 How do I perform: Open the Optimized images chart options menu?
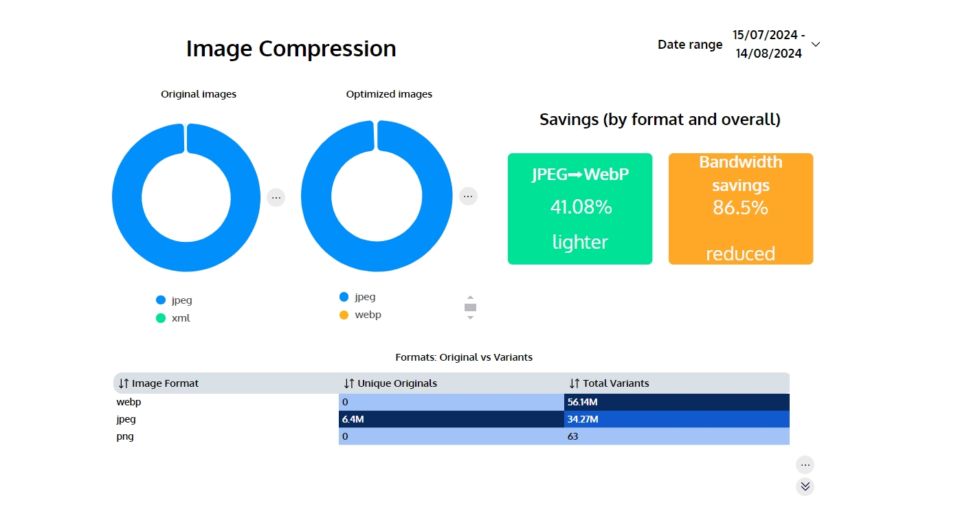[468, 197]
